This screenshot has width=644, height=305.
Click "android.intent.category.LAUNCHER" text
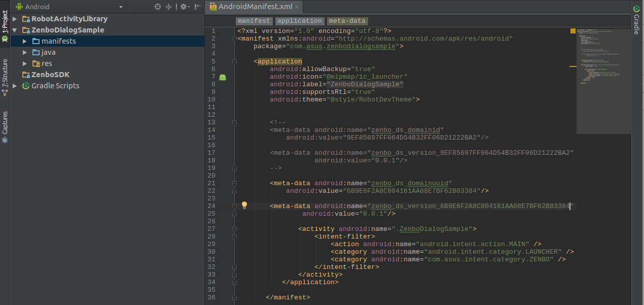click(493, 252)
